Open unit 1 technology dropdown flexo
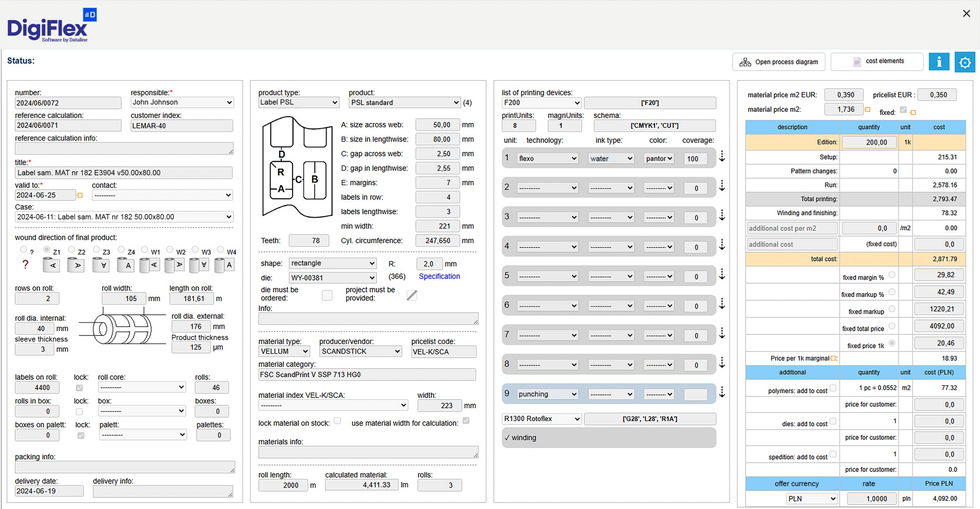The height and width of the screenshot is (509, 980). [x=548, y=159]
